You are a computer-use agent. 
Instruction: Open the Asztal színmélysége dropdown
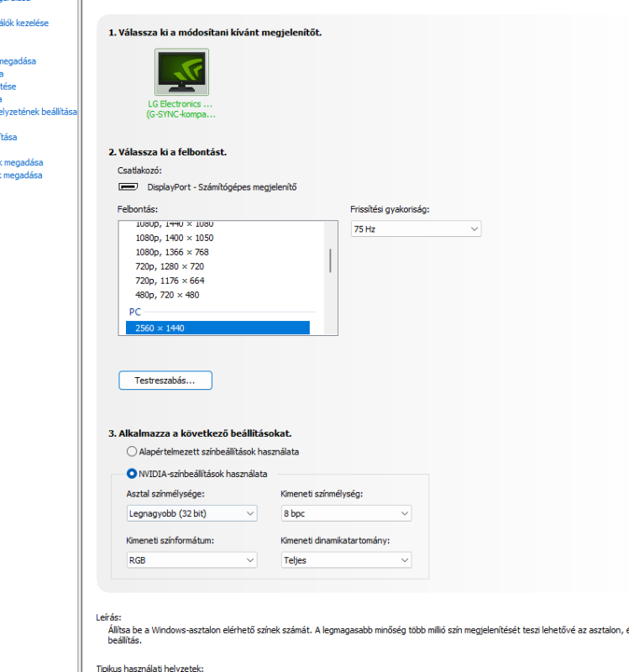click(x=191, y=513)
